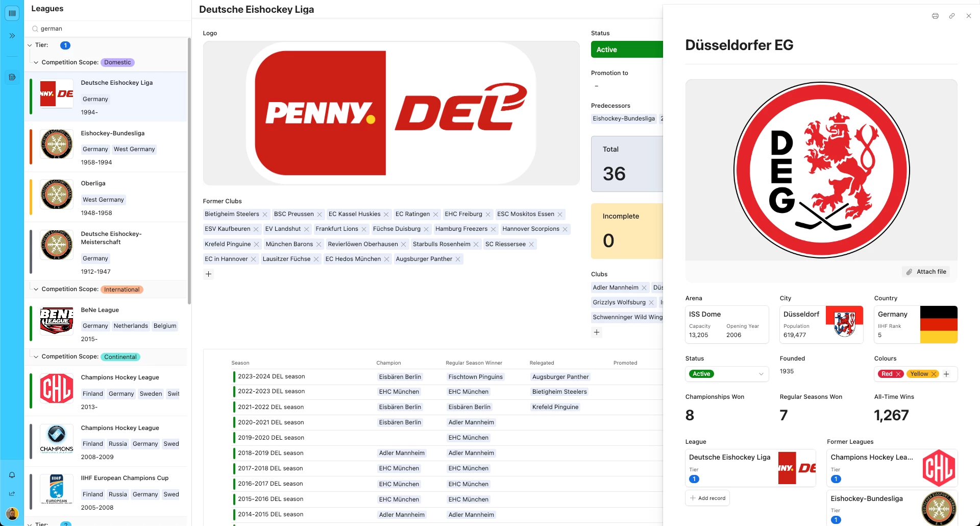Open the Status dropdown showing Active
Viewport: 980px width, 526px height.
coord(727,374)
